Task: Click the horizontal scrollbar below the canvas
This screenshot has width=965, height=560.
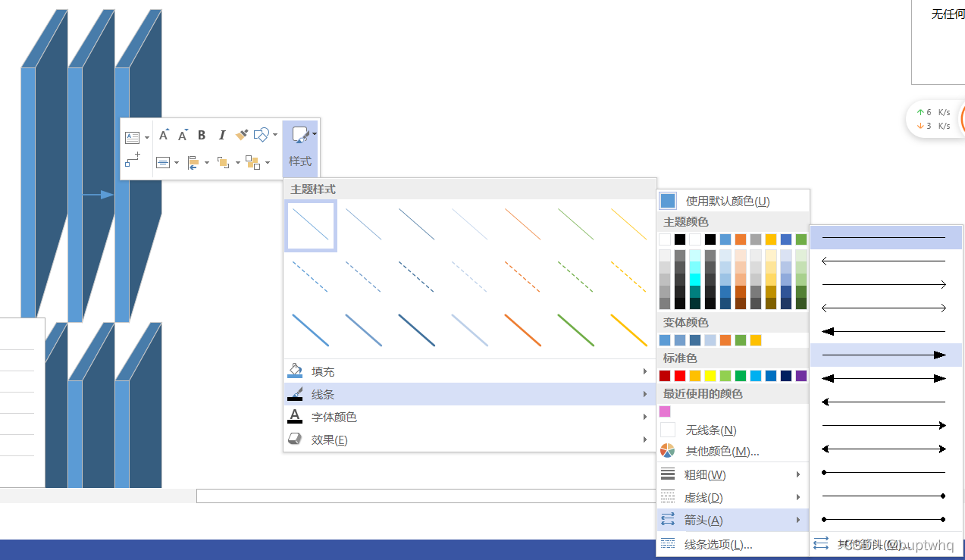Action: coord(426,496)
